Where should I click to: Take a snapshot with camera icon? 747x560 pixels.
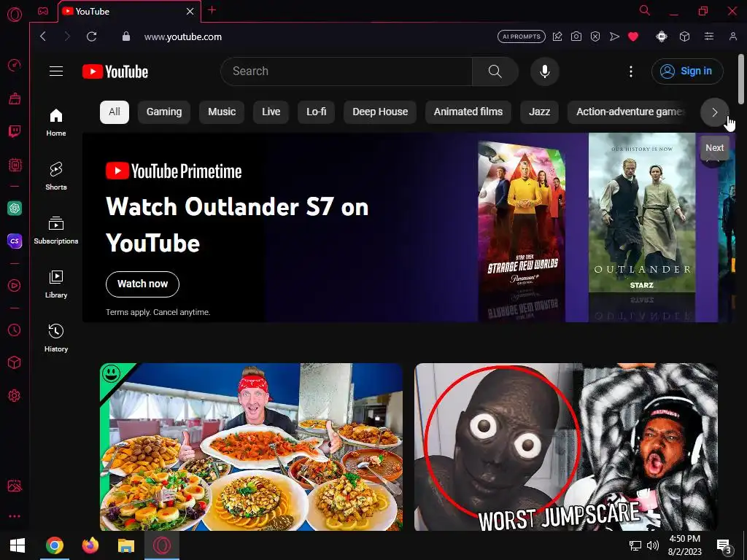tap(576, 36)
